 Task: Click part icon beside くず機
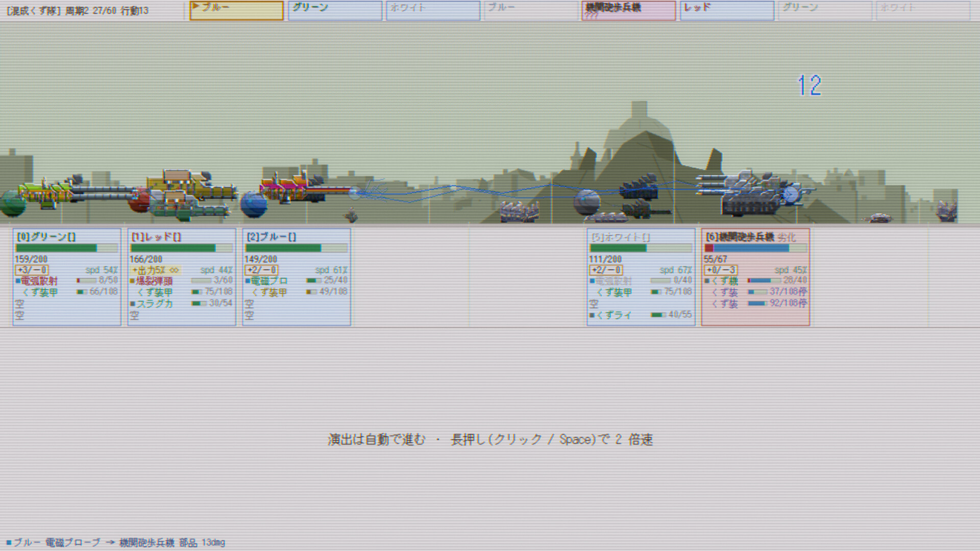point(707,281)
